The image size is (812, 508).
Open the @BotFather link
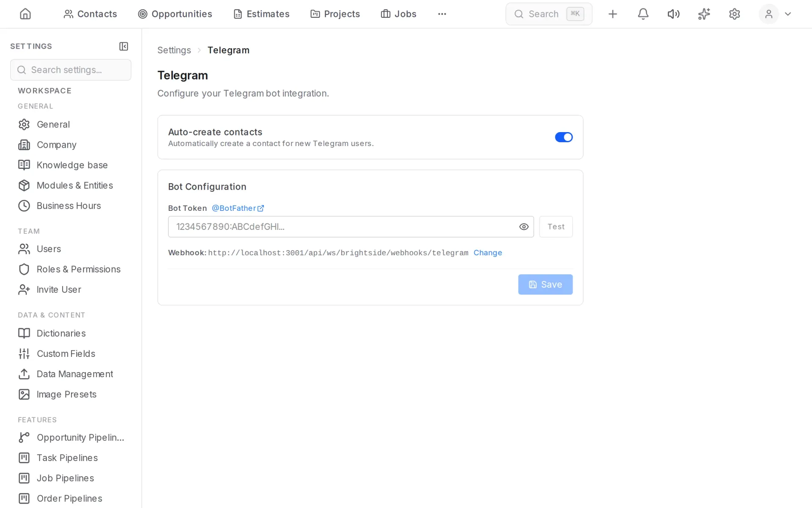(238, 208)
